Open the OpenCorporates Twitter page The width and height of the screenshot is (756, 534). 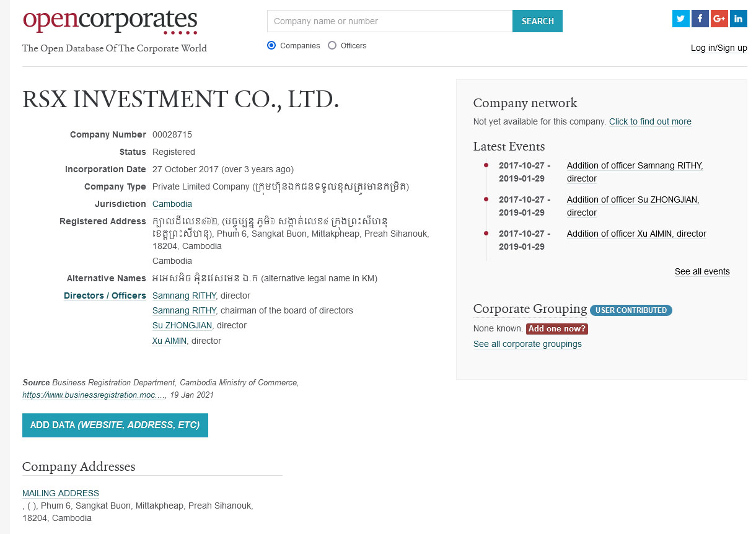click(x=680, y=19)
